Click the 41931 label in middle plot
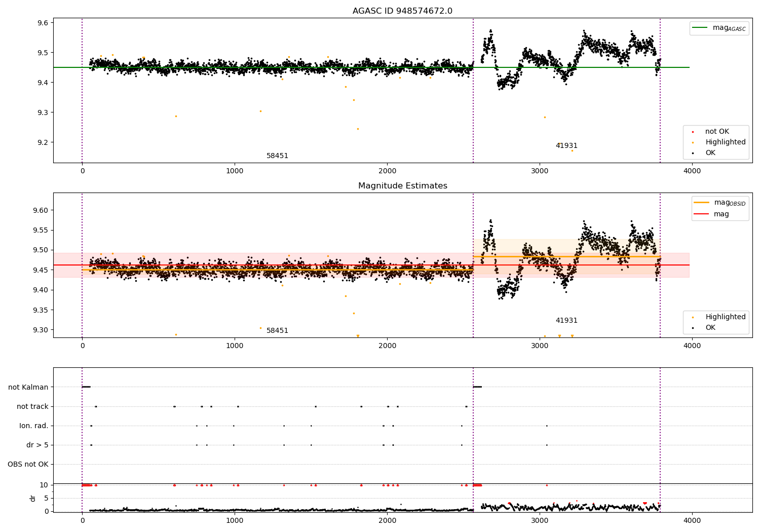The image size is (760, 532). 566,321
